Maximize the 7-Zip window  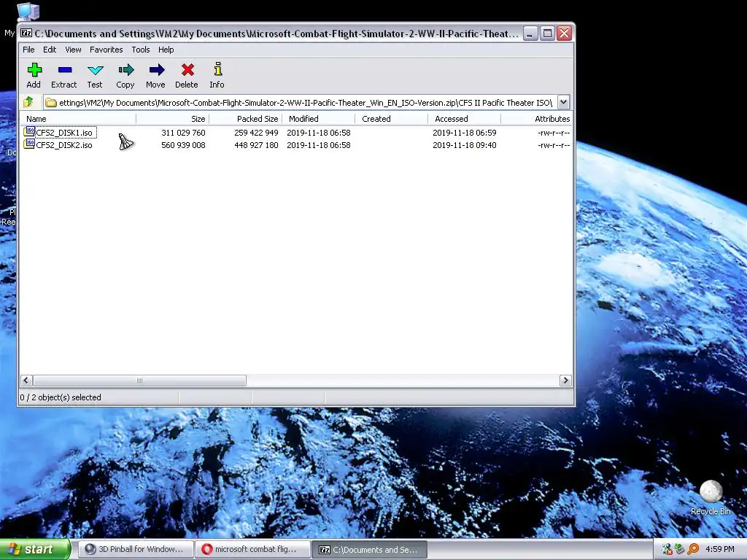pyautogui.click(x=547, y=34)
